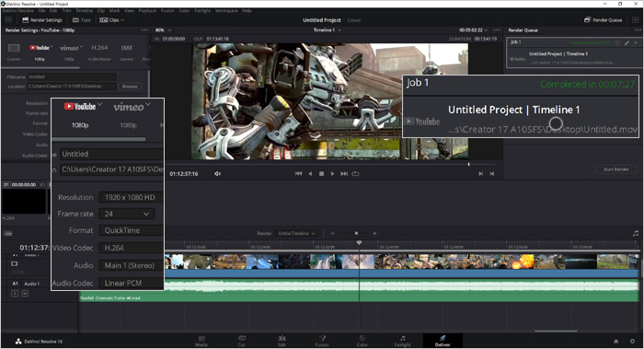Click the Browse button for location

[130, 87]
